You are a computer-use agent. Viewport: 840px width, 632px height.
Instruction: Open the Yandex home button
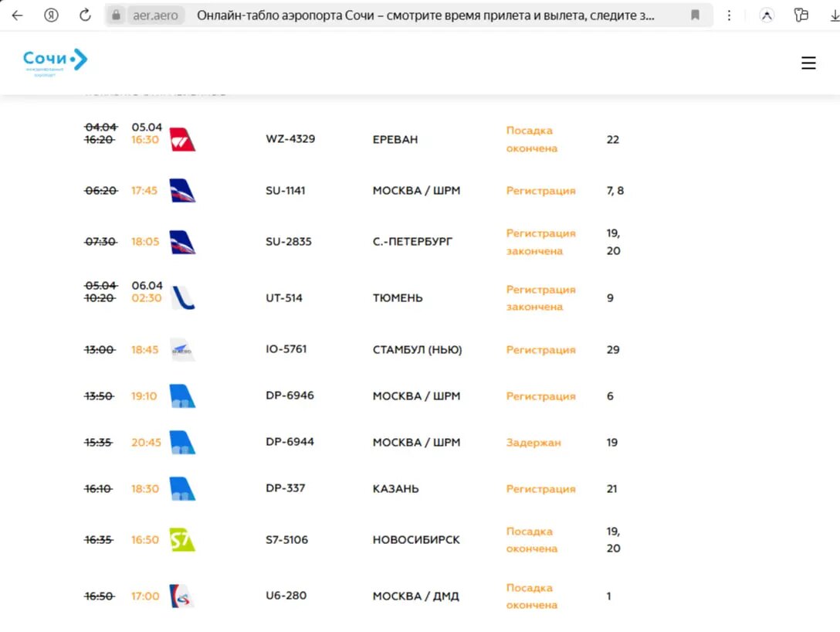(x=51, y=15)
